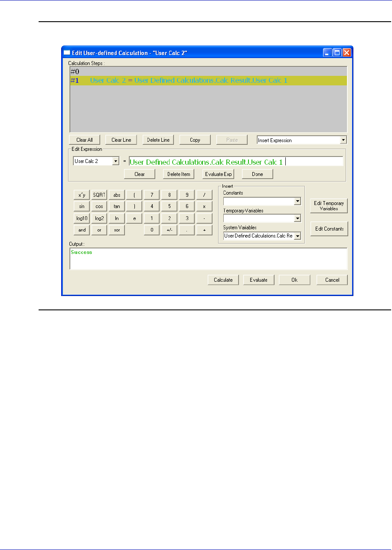
Task: Click the plus (+) key
Action: click(x=204, y=230)
